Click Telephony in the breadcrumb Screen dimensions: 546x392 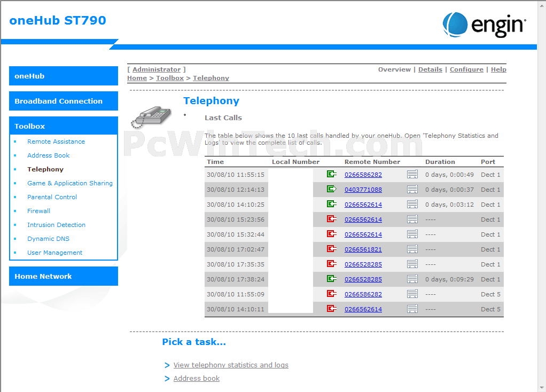point(211,78)
